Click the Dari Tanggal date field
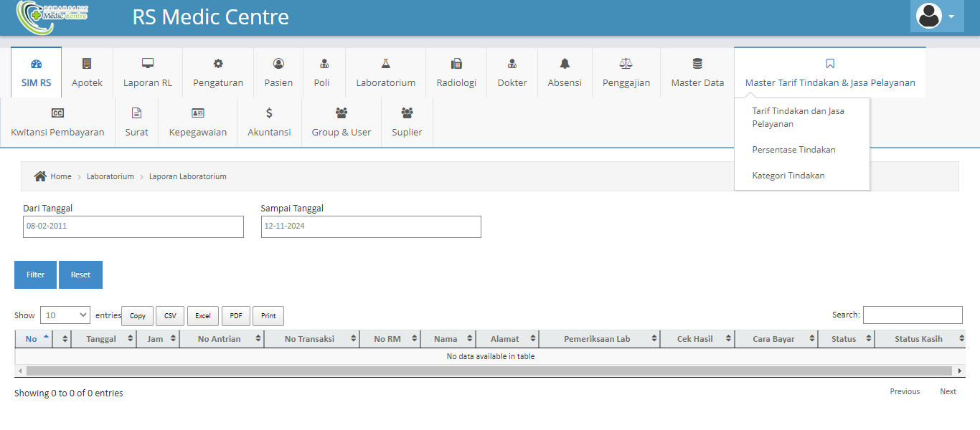 pos(133,226)
